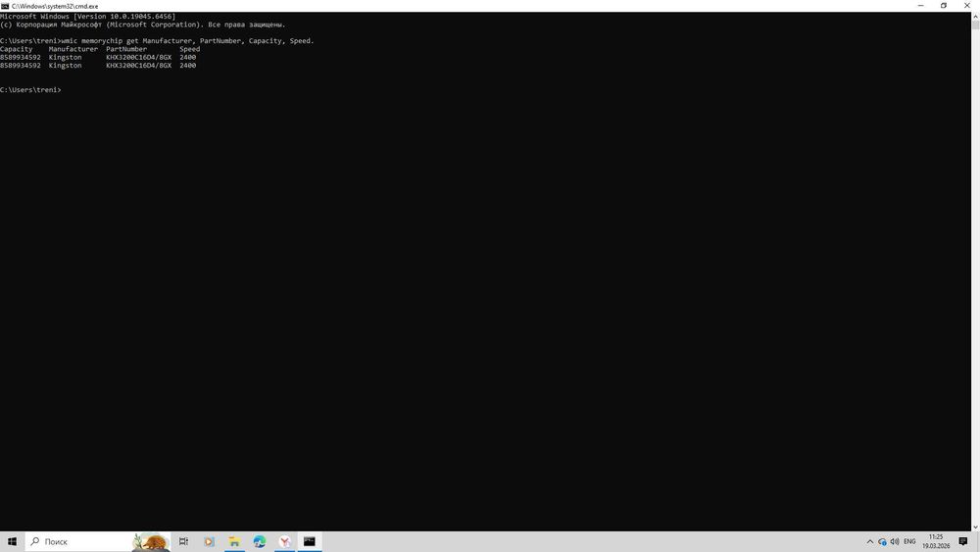Show hidden system tray icons
Screen dimensions: 980x552
point(869,541)
